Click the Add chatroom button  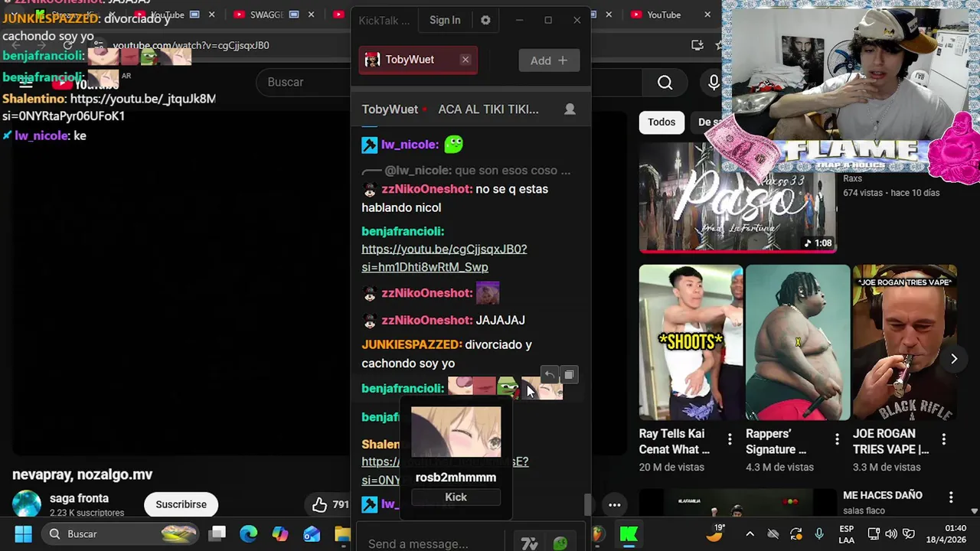pos(549,60)
